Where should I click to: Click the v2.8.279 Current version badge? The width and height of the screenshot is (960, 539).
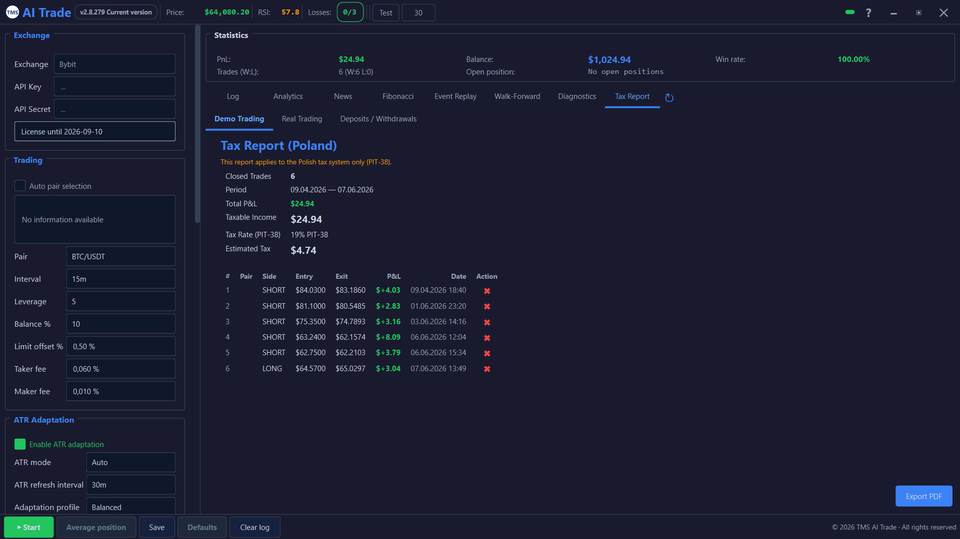(116, 12)
